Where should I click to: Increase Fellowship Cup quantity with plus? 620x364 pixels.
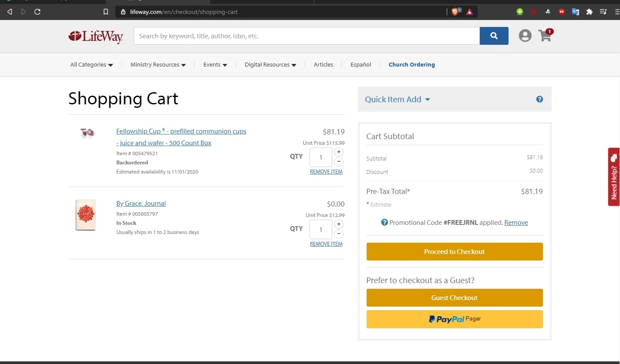click(339, 152)
